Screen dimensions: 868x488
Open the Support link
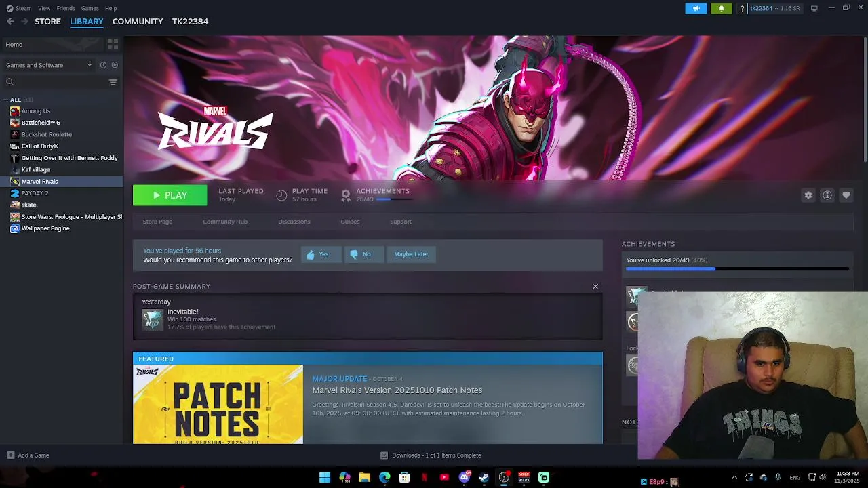tap(401, 222)
